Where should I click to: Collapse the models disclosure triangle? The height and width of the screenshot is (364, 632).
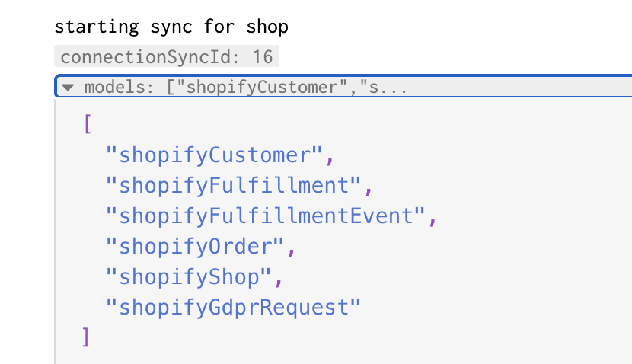tap(68, 87)
